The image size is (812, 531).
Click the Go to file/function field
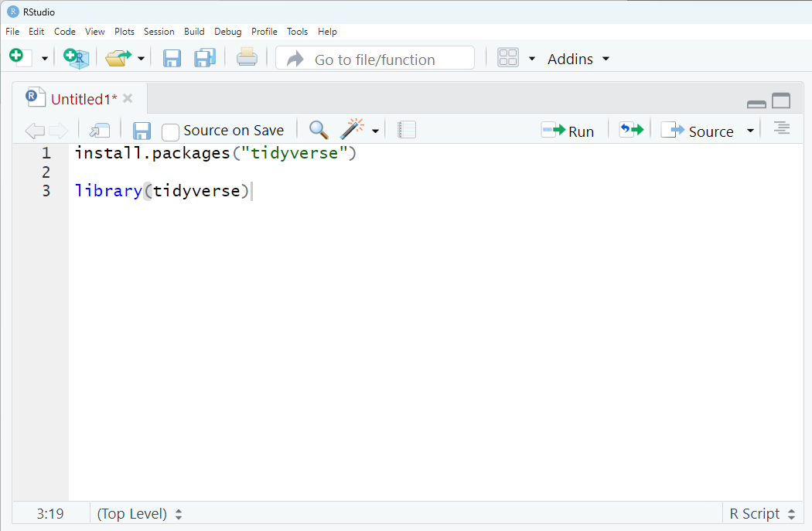point(375,59)
